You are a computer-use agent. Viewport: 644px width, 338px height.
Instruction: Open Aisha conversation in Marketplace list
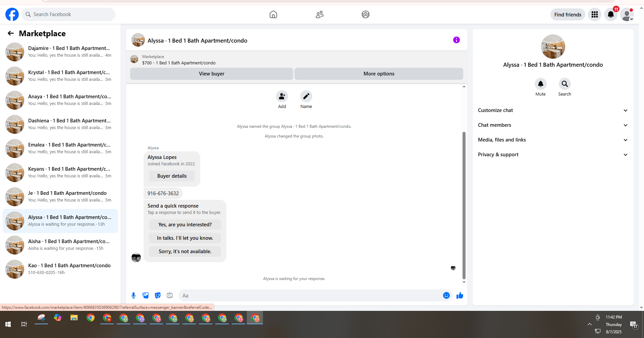[x=60, y=245]
